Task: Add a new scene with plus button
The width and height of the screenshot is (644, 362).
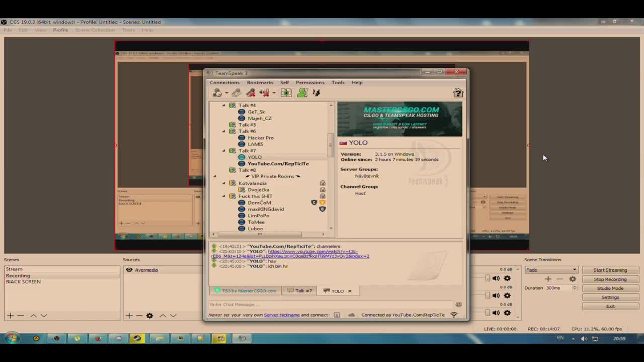Action: (10, 315)
